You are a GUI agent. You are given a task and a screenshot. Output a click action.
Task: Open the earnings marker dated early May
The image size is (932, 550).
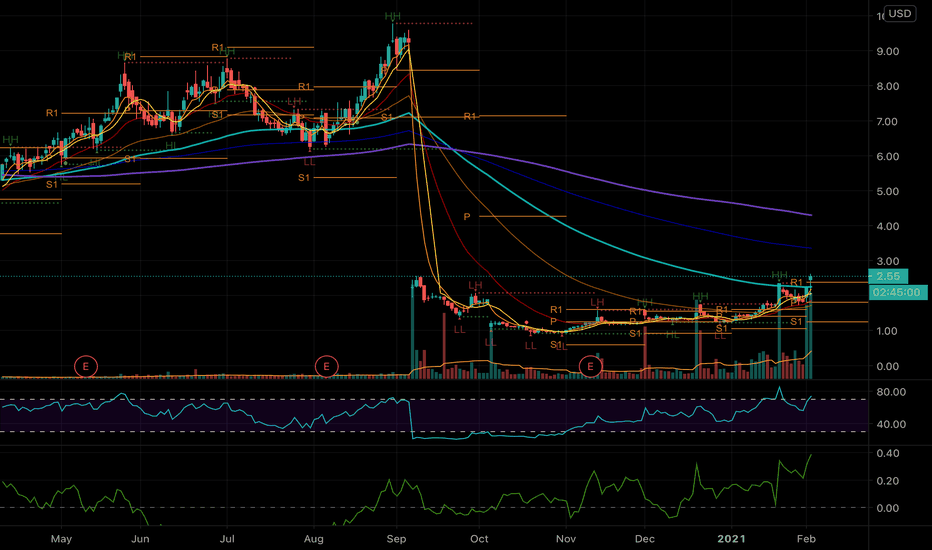click(86, 366)
